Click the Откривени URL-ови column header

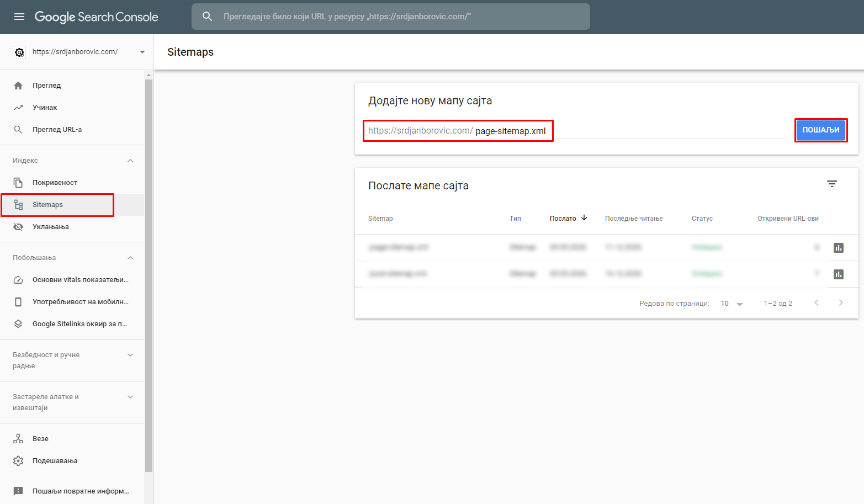[x=788, y=219]
